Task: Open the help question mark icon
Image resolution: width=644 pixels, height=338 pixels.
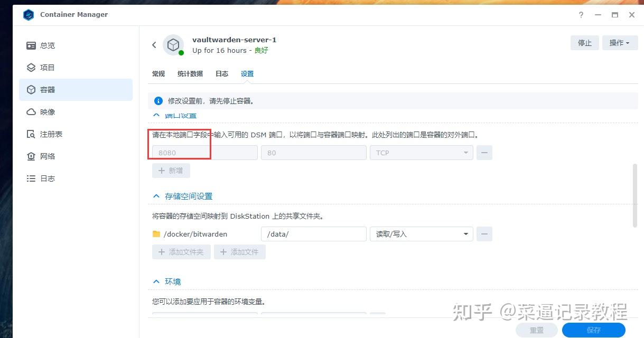Action: click(582, 15)
